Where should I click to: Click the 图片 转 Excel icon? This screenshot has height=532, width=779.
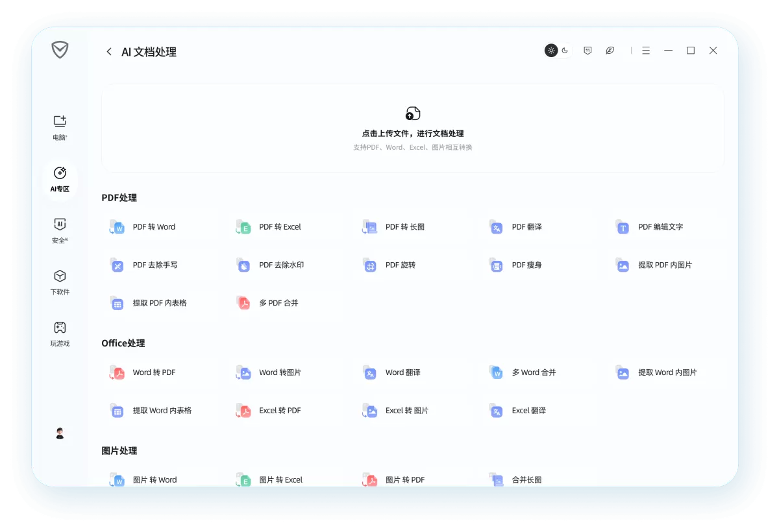click(243, 479)
